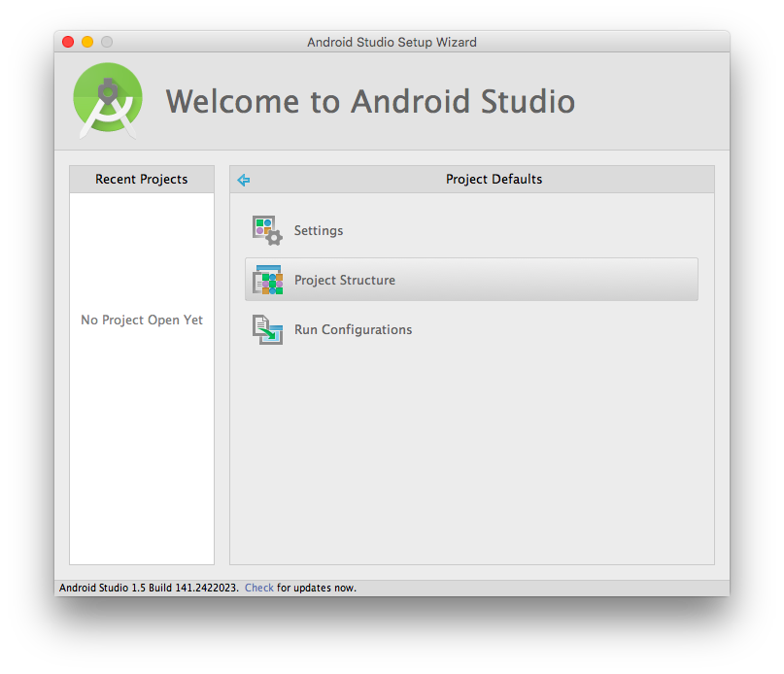Open the Settings entry
The width and height of the screenshot is (784, 674).
click(x=471, y=230)
